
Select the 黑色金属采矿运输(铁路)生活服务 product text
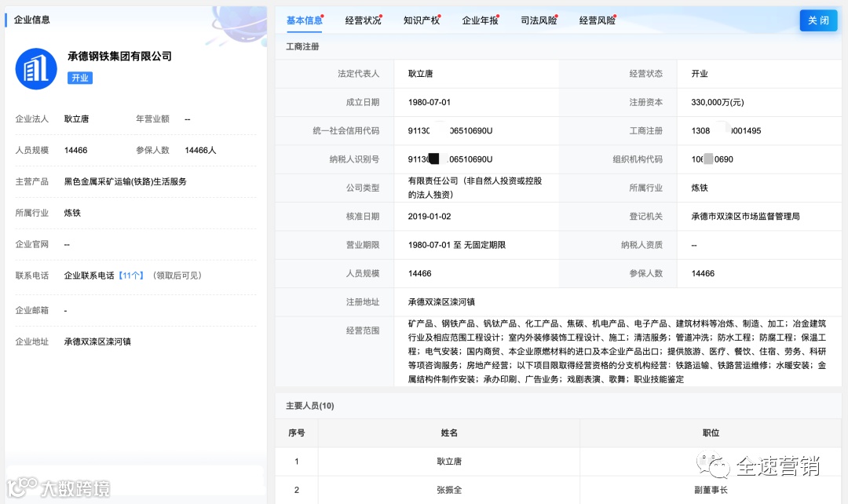click(x=125, y=181)
